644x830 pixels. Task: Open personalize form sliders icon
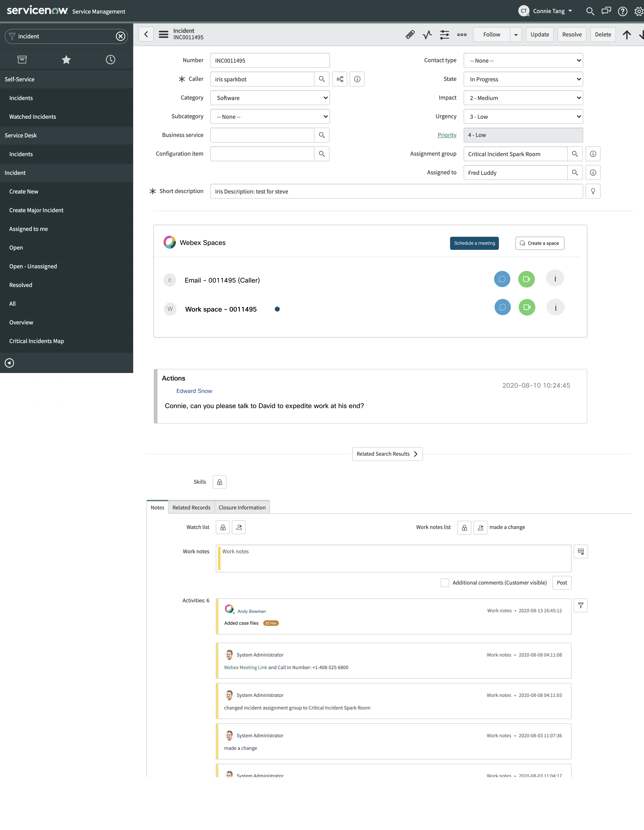445,35
